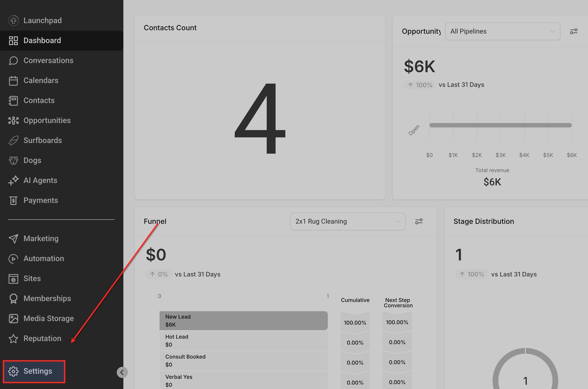Viewport: 588px width, 389px height.
Task: Click the Settings gear icon
Action: [13, 371]
